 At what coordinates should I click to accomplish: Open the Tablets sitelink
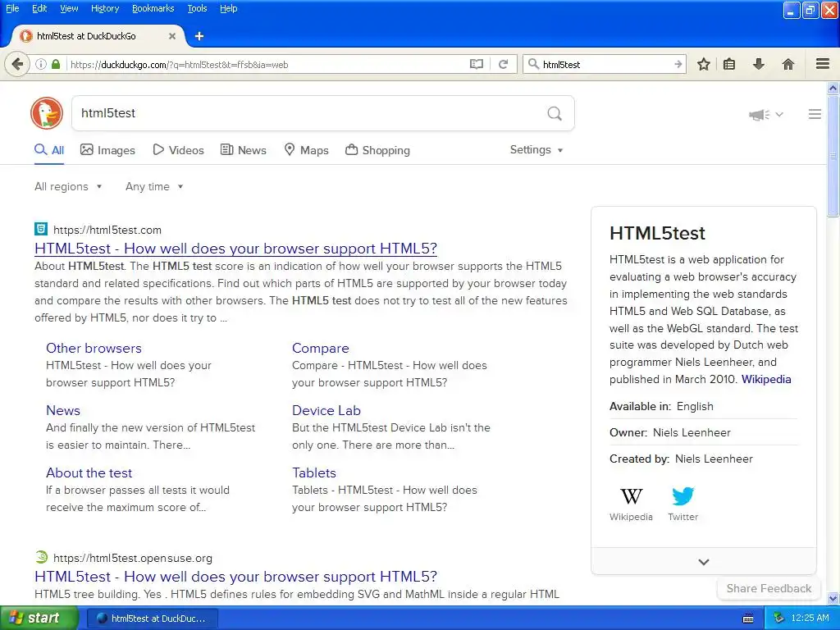pyautogui.click(x=314, y=473)
